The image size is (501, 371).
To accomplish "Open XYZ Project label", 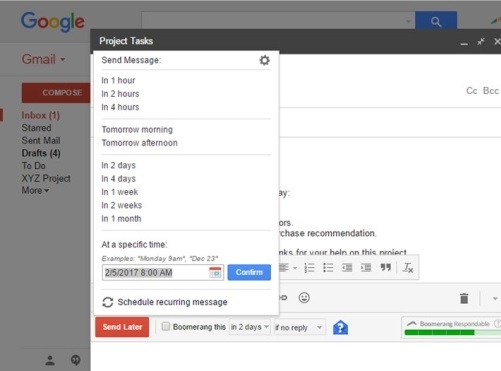I will coord(46,178).
